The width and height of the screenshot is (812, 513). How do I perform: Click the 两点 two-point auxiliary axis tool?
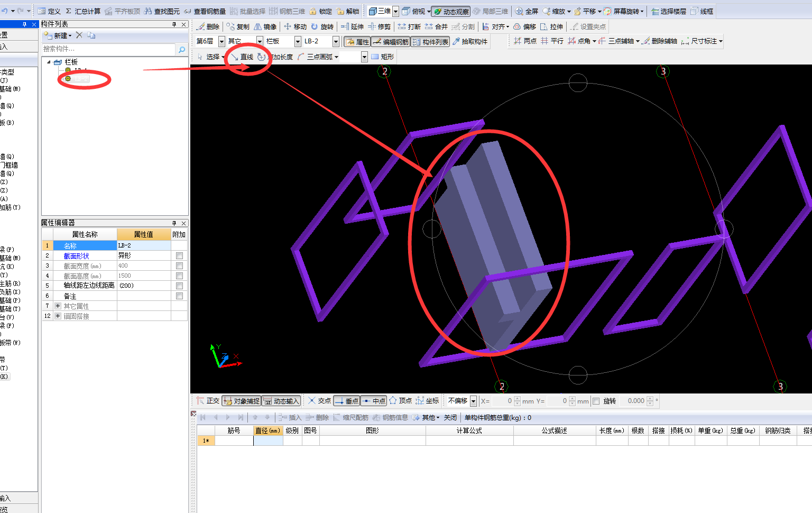(x=525, y=41)
